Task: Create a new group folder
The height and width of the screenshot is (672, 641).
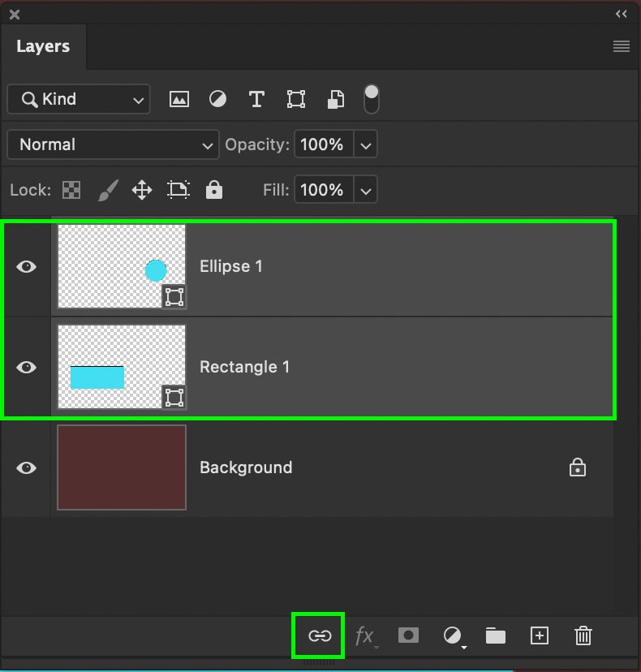Action: tap(495, 635)
